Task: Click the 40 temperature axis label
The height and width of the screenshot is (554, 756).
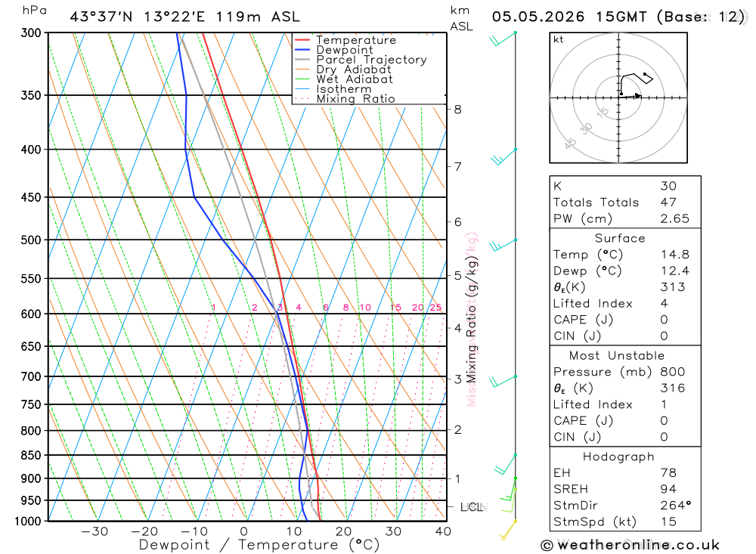Action: 443,531
